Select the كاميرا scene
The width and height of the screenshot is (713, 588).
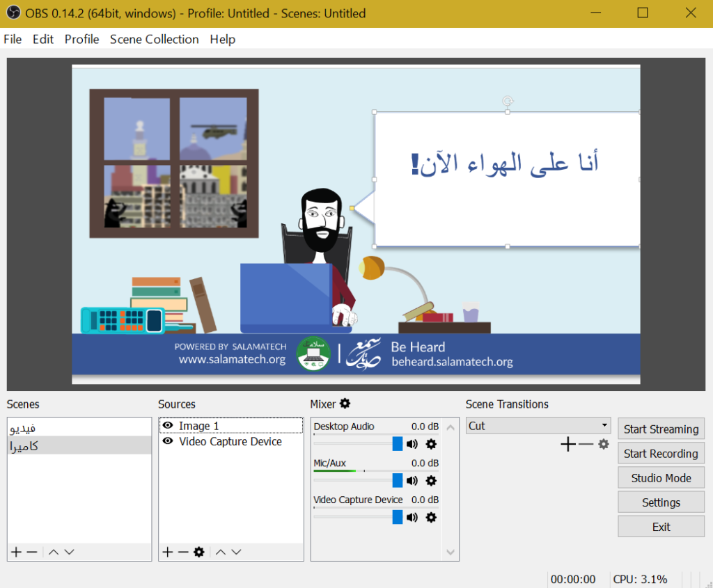[79, 445]
